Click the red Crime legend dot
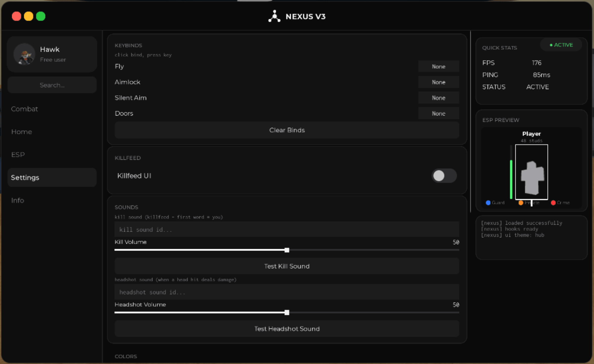Screen dimensions: 594x364 [x=553, y=203]
